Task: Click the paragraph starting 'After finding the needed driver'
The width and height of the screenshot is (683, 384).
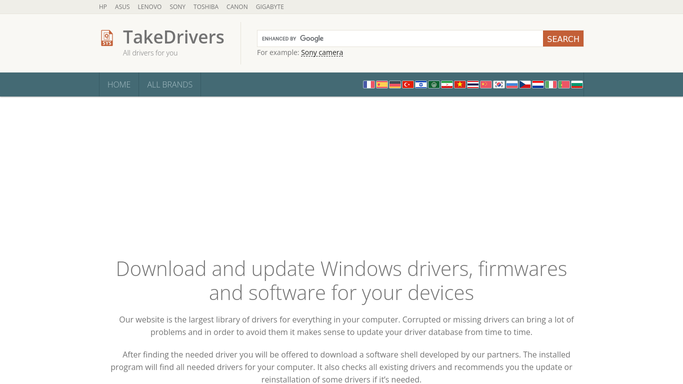Action: point(342,367)
